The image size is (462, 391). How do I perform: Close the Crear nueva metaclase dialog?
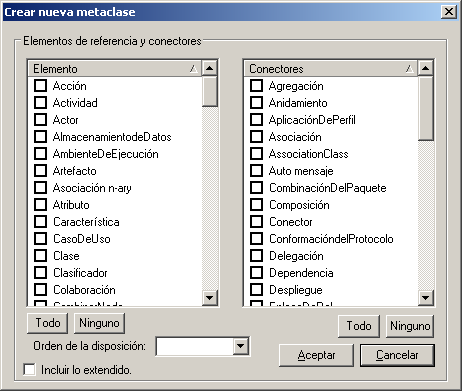click(449, 12)
